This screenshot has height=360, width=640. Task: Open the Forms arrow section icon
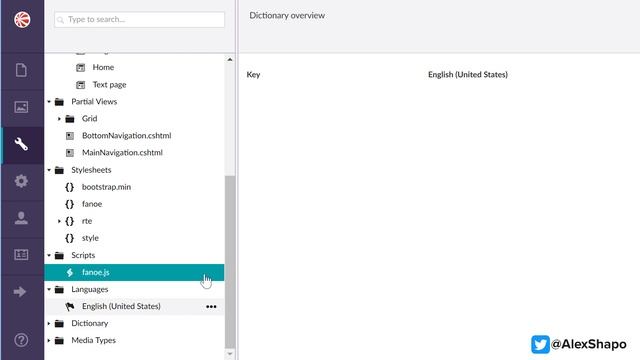(x=20, y=291)
